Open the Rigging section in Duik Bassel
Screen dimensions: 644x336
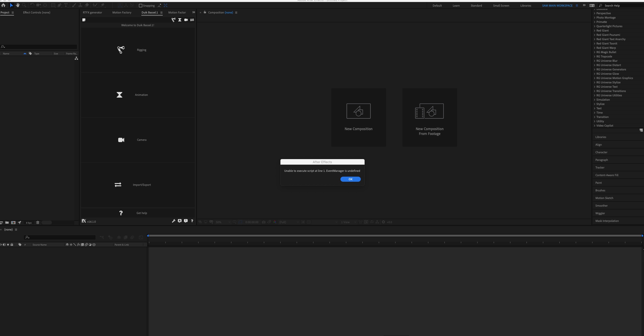[x=138, y=50]
